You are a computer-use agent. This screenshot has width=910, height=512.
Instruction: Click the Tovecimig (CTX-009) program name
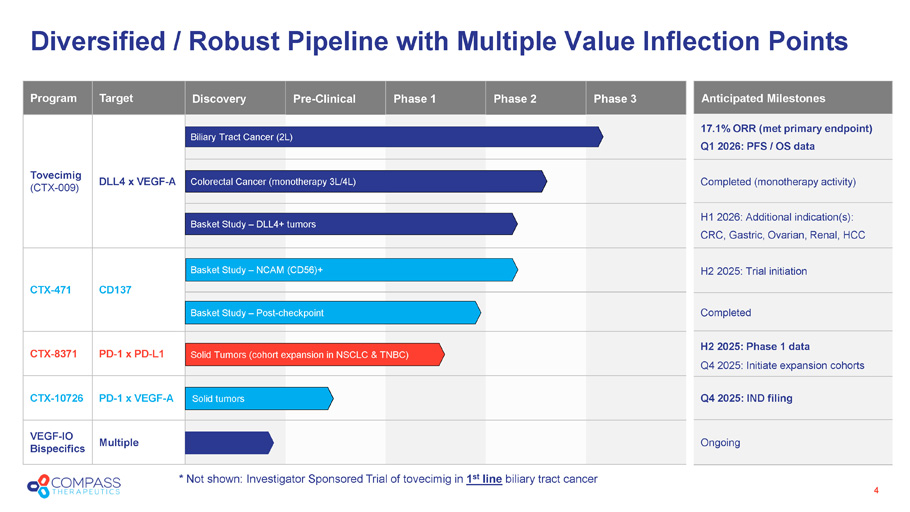point(56,181)
